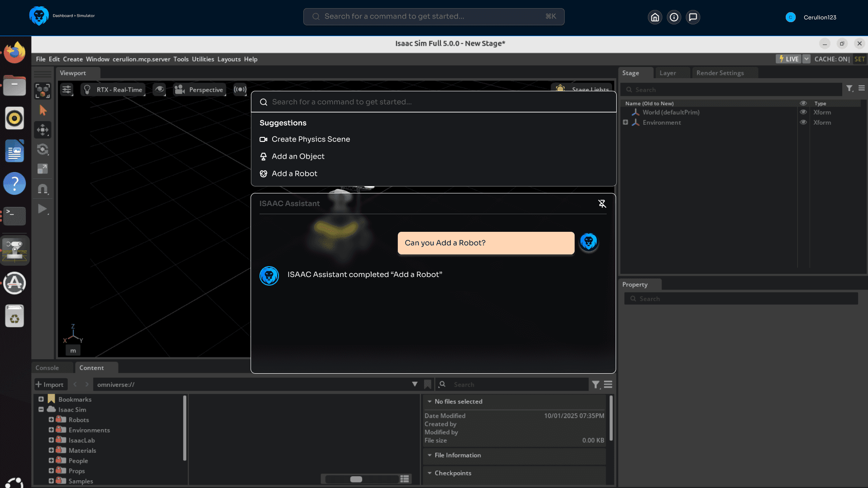868x488 pixels.
Task: Toggle visibility of World prim
Action: pos(803,112)
